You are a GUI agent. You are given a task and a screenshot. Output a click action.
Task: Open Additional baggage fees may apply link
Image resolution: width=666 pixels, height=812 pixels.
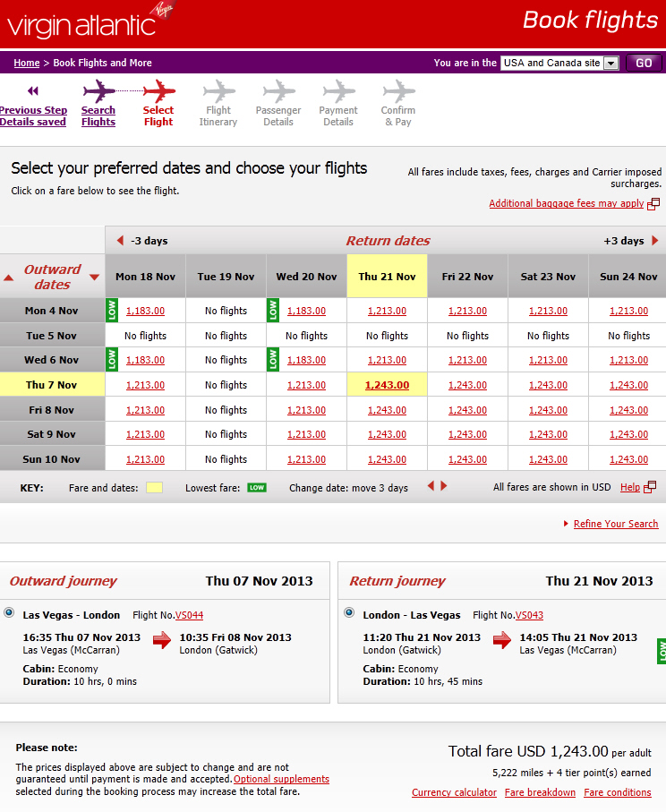567,203
